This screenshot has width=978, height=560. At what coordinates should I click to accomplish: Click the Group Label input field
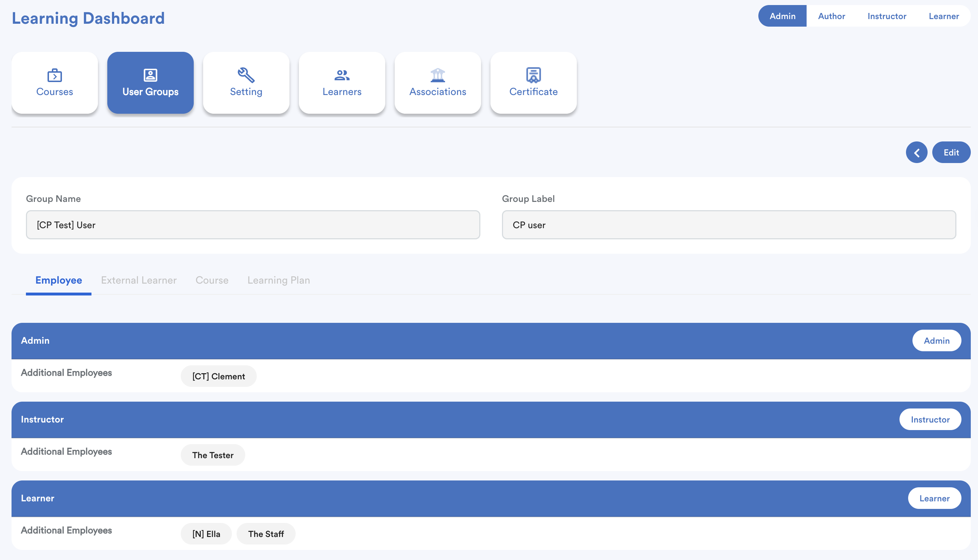(728, 225)
